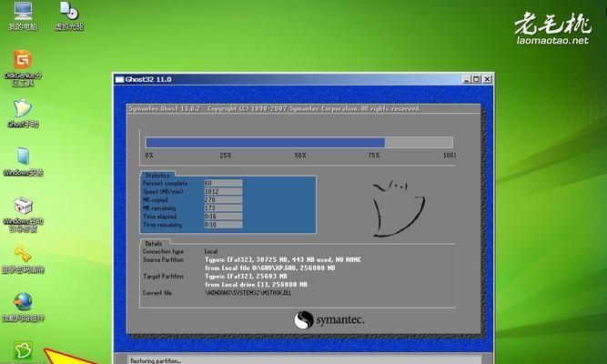
Task: Select the Statistics panel label
Action: (x=157, y=175)
